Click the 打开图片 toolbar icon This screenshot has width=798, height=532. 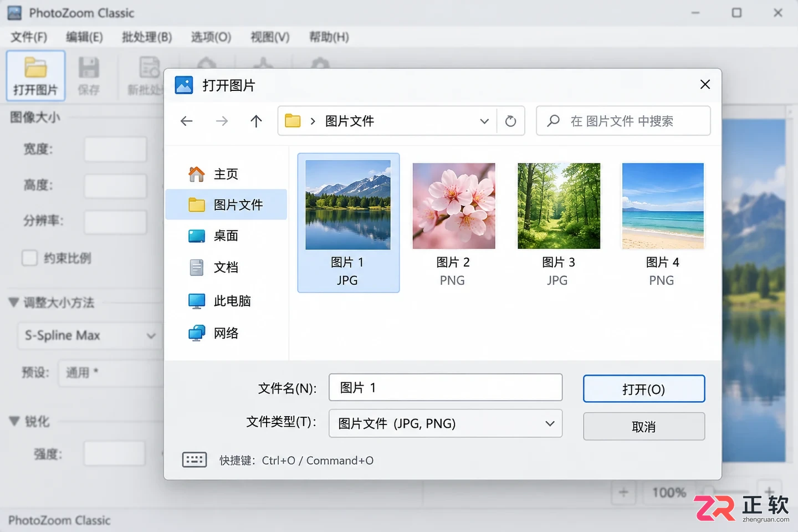click(x=35, y=75)
